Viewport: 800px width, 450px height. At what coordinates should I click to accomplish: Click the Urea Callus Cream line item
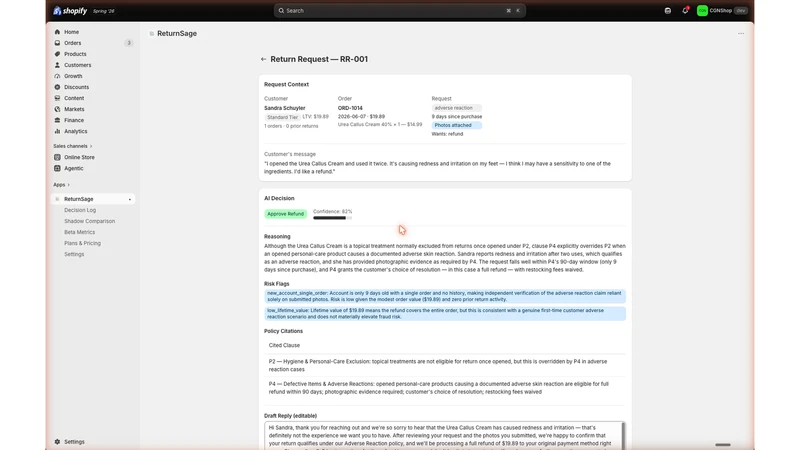point(380,124)
